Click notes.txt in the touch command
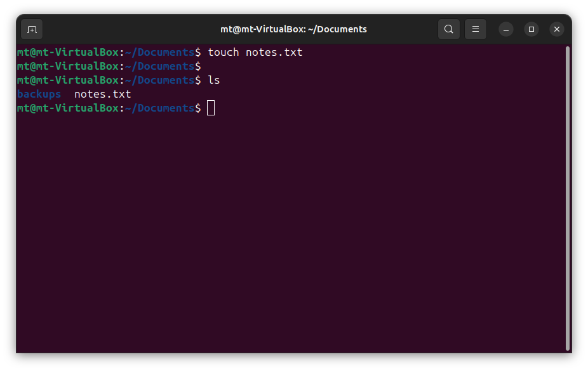The image size is (588, 371). point(274,53)
